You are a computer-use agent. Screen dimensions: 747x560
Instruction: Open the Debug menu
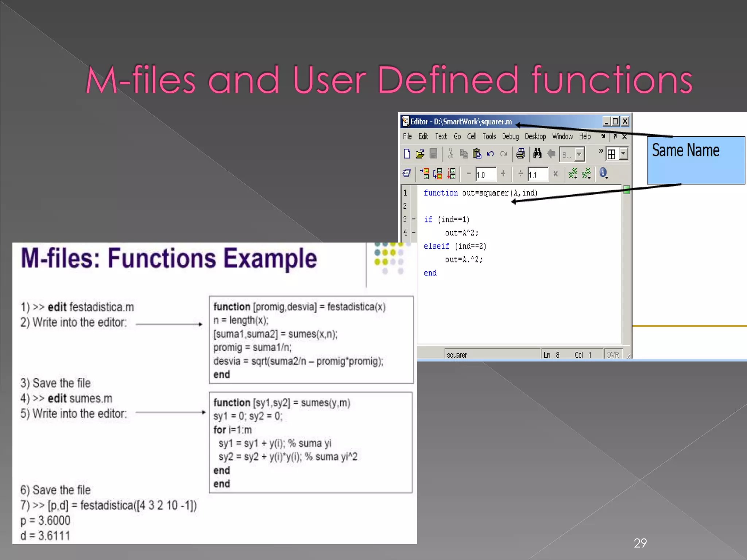(x=510, y=137)
